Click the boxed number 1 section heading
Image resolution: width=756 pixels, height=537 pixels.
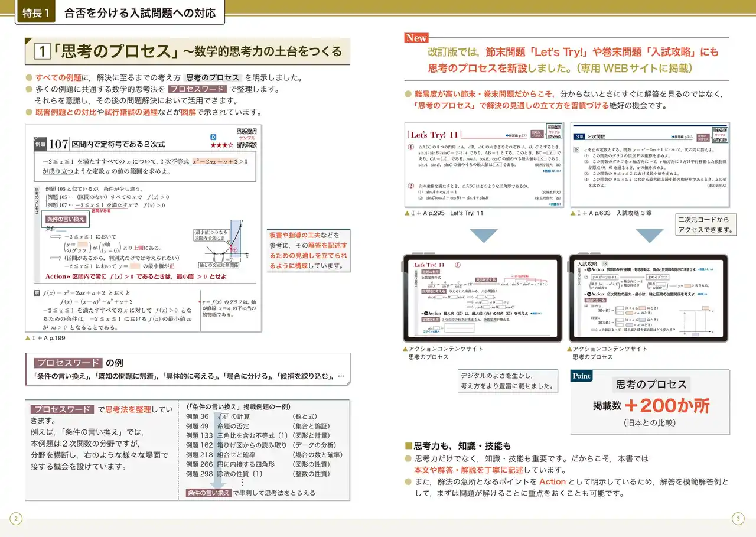coord(42,52)
